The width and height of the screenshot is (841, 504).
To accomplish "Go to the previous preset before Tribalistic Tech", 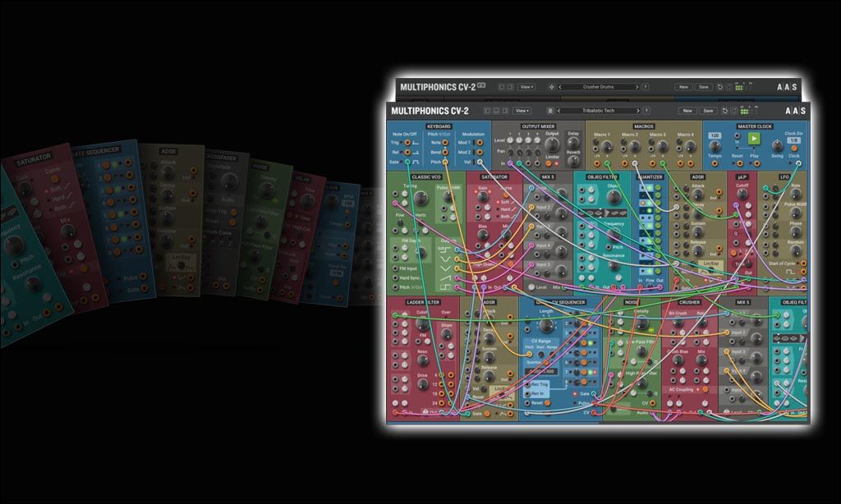I will (x=558, y=111).
